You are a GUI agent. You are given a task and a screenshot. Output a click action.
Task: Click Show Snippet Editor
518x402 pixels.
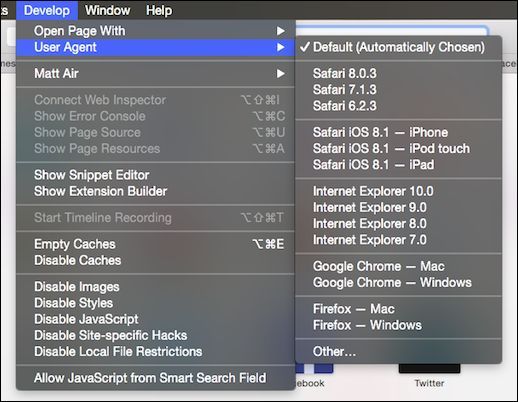pos(155,175)
